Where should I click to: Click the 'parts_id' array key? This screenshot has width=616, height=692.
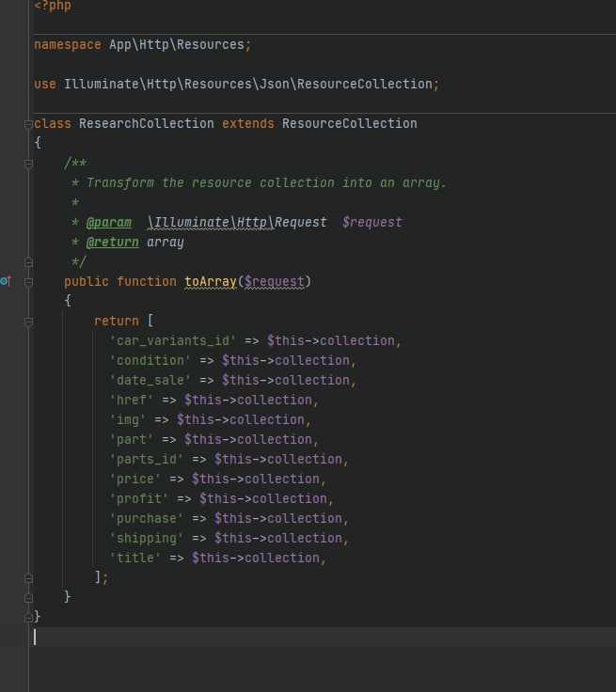tap(146, 460)
